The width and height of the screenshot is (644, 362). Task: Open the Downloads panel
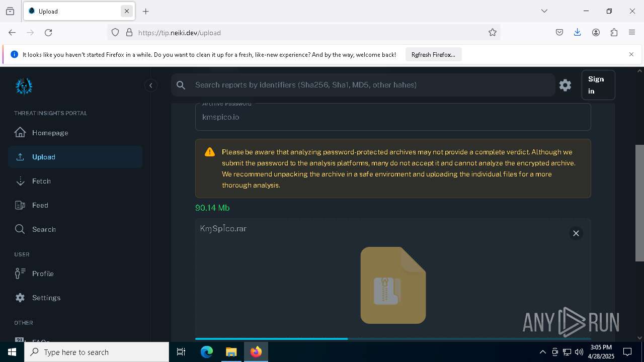pos(577,32)
